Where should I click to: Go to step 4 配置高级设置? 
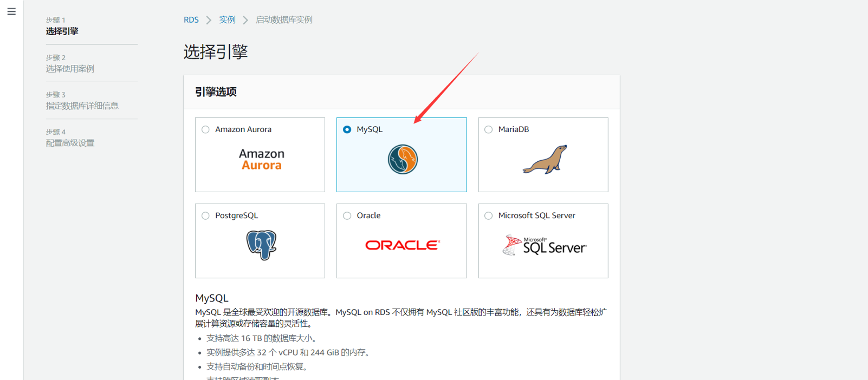pos(70,143)
